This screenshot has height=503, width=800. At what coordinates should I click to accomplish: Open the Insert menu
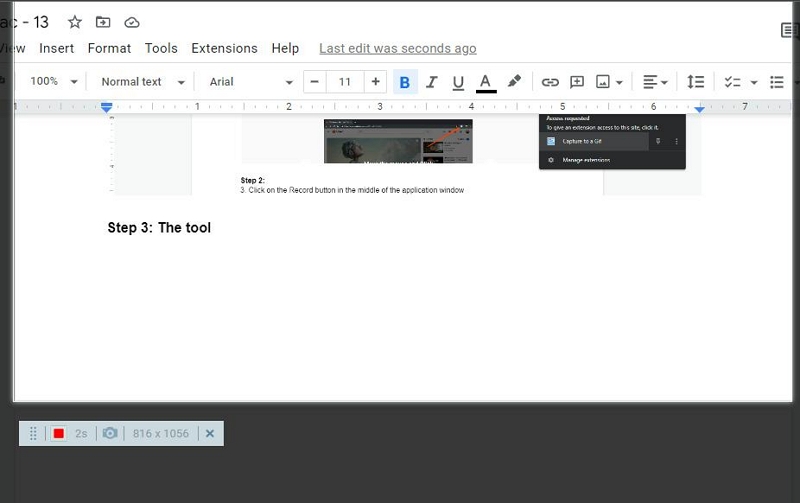[x=57, y=48]
